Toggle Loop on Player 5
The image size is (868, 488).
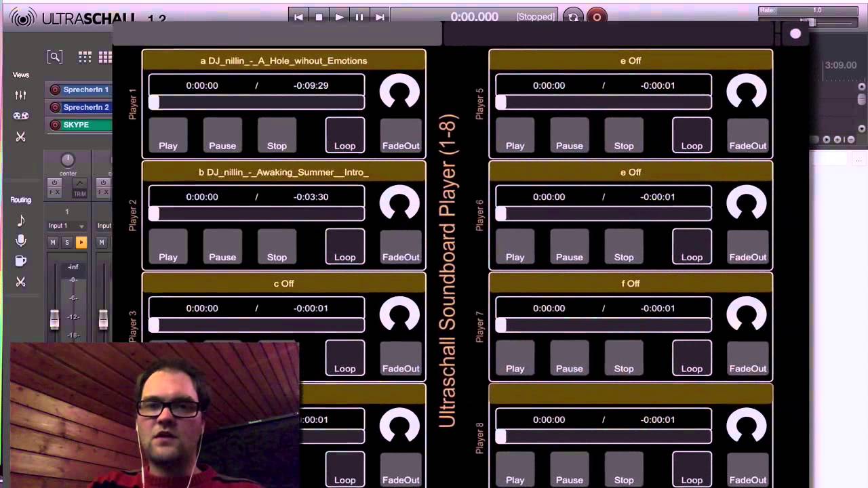(x=692, y=135)
